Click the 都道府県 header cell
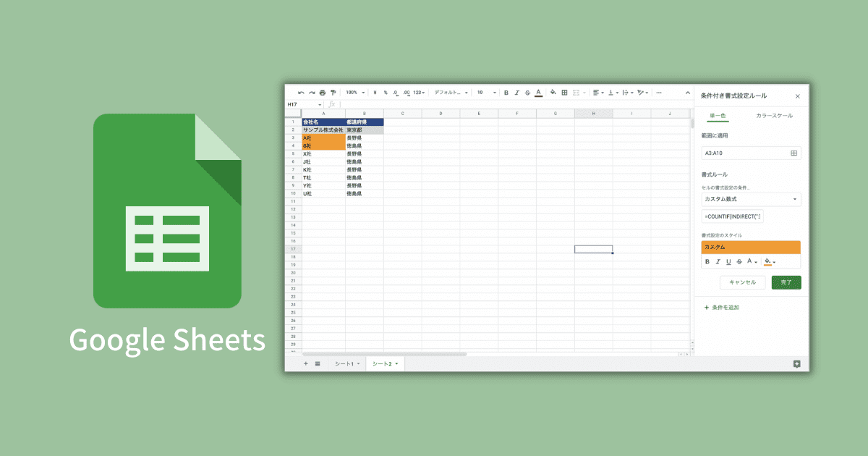Viewport: 868px width, 456px height. coord(365,122)
